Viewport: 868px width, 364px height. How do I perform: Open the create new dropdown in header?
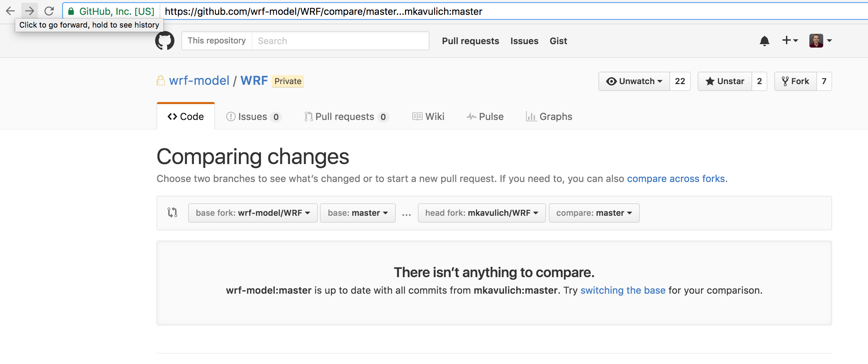coord(789,41)
